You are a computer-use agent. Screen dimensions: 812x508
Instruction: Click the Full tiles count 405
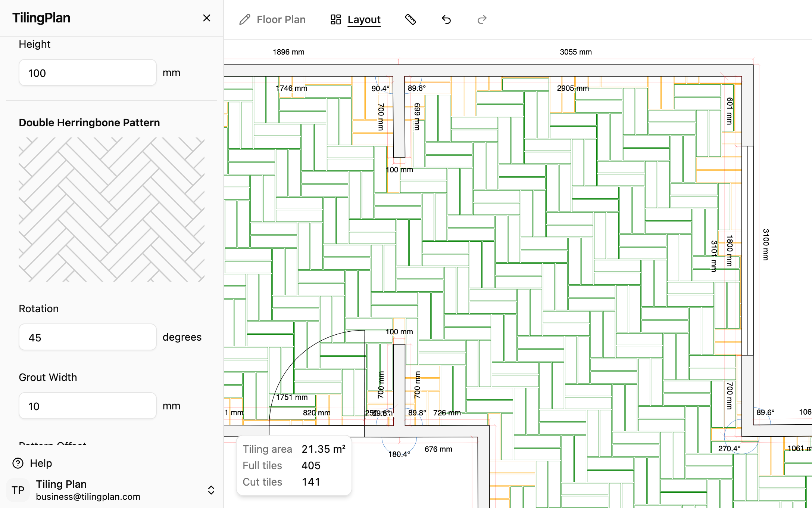coord(311,465)
